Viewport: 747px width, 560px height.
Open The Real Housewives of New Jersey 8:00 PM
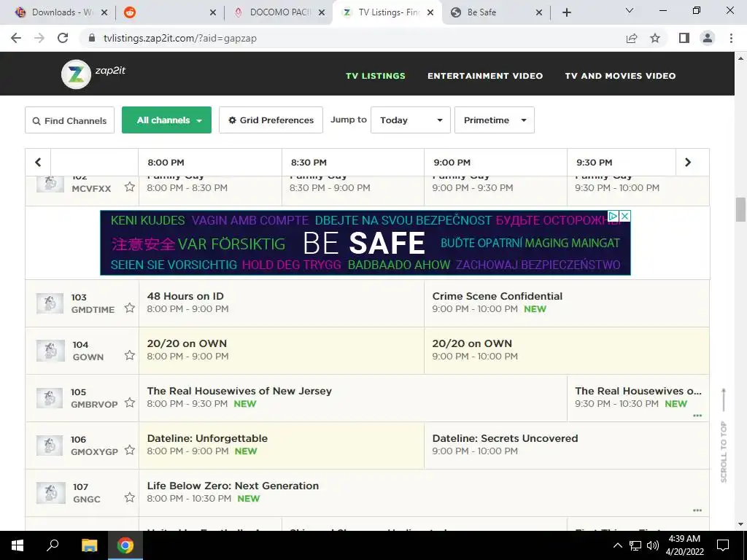click(x=353, y=398)
